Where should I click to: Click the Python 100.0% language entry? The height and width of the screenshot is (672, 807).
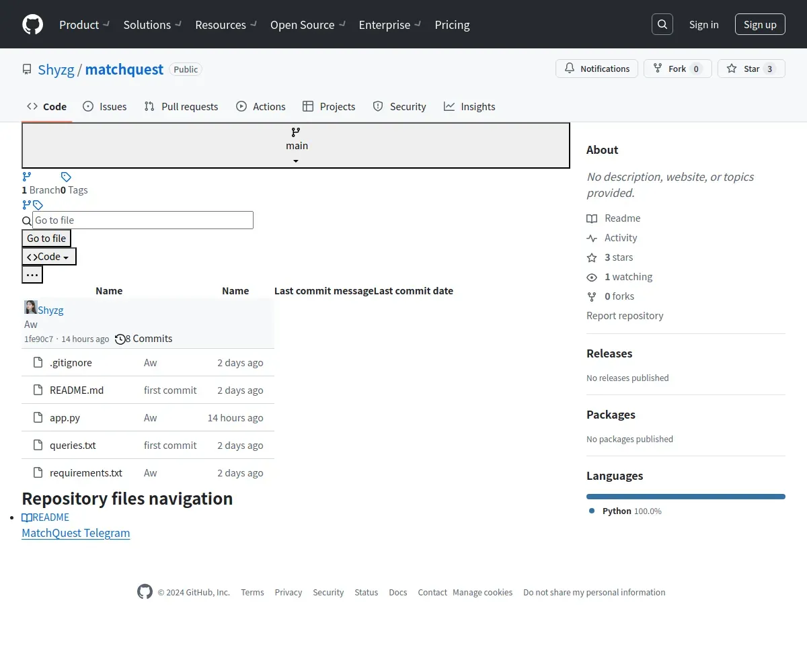[625, 511]
